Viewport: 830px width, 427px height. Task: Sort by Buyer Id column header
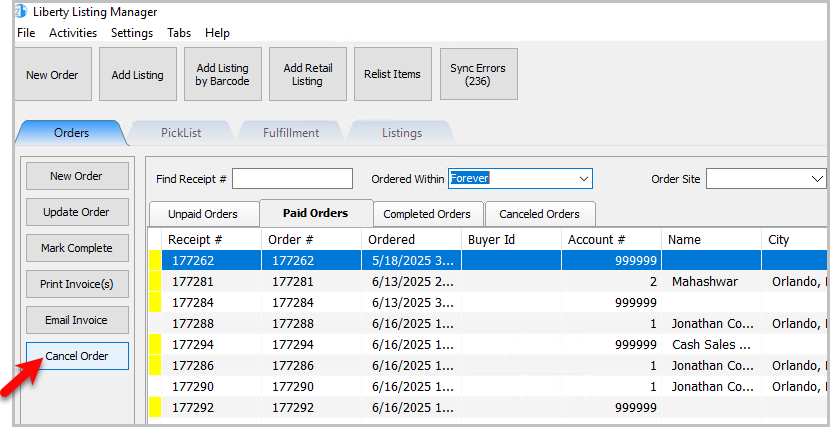click(512, 240)
